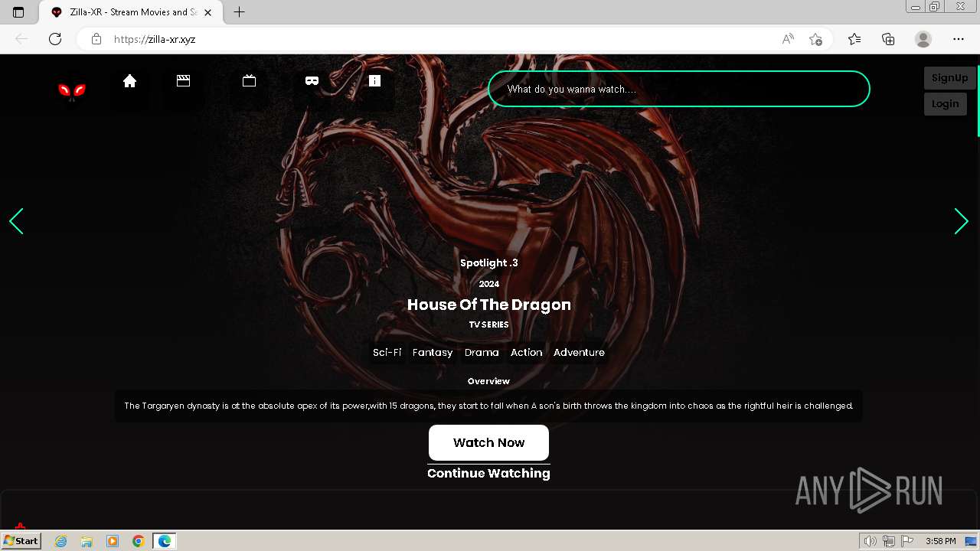The image size is (980, 551).
Task: Click the Login button
Action: click(x=945, y=104)
